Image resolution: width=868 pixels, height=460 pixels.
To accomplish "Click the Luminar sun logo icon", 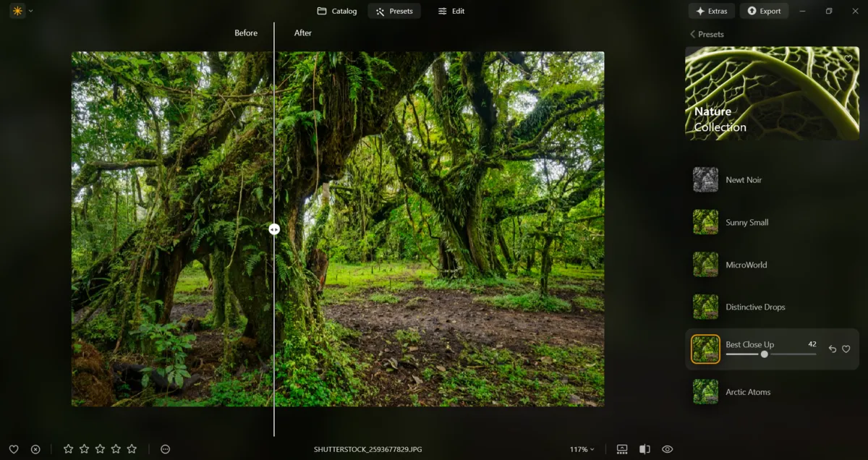I will click(16, 11).
